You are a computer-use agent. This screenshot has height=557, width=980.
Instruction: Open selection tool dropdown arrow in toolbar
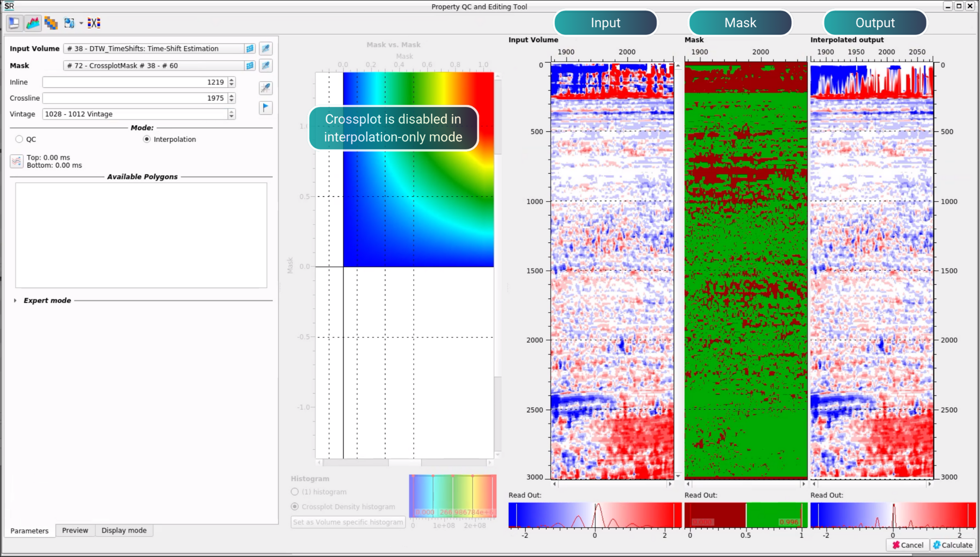81,23
